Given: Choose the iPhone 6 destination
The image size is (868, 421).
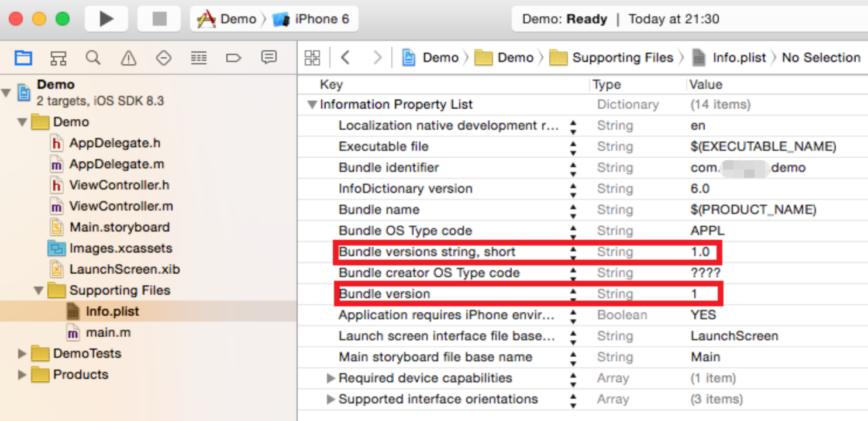Looking at the screenshot, I should (x=311, y=19).
